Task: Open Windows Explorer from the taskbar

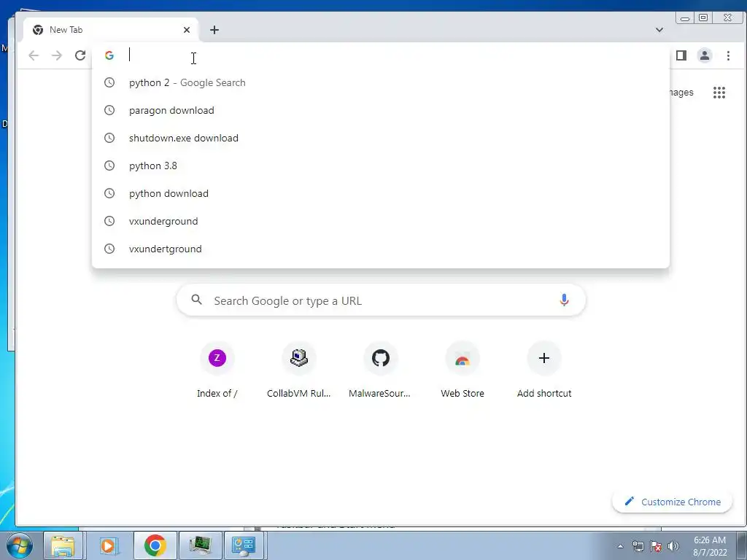Action: pos(63,545)
